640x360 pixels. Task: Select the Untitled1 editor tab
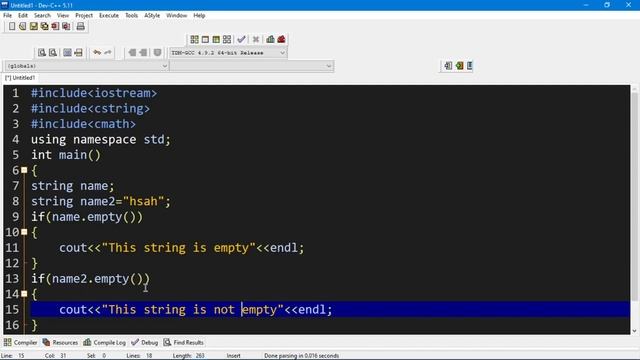pos(20,78)
